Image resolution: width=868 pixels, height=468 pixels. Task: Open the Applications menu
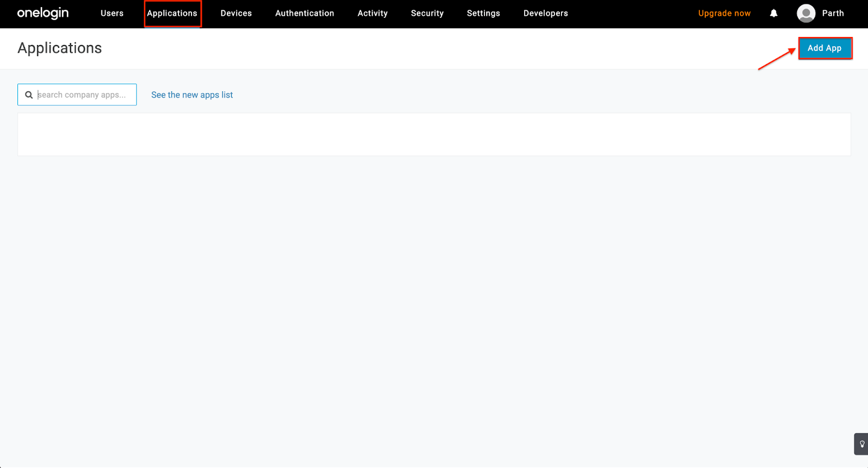[172, 13]
